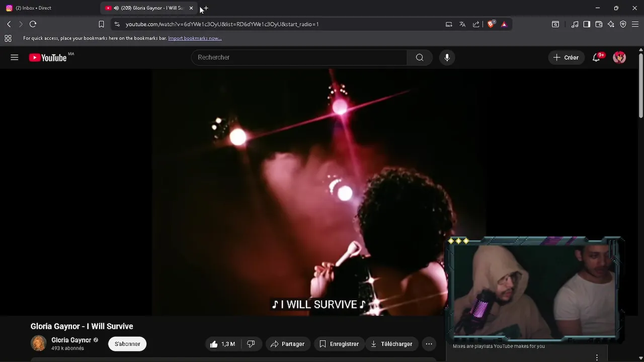Open the Gloria Gaynor channel name link

[x=71, y=340]
